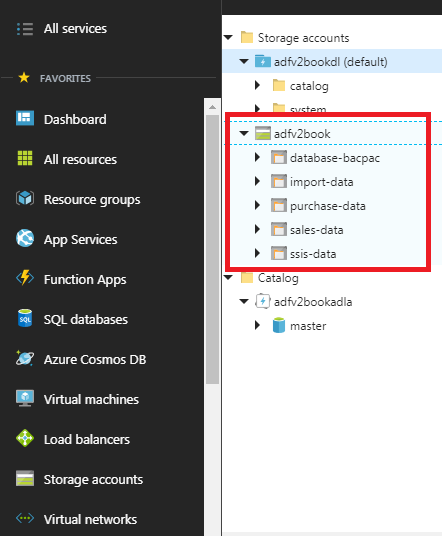This screenshot has height=536, width=442.
Task: Open Storage accounts in sidebar
Action: (93, 480)
